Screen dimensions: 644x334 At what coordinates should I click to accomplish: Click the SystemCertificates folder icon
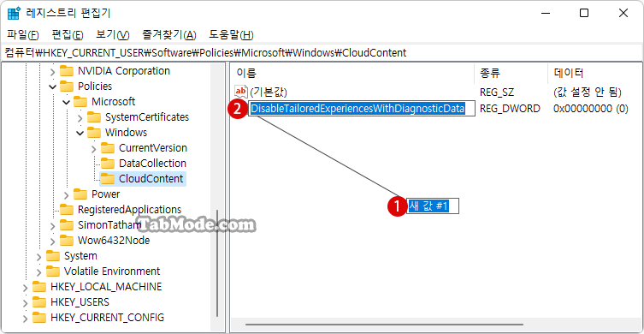pyautogui.click(x=94, y=117)
